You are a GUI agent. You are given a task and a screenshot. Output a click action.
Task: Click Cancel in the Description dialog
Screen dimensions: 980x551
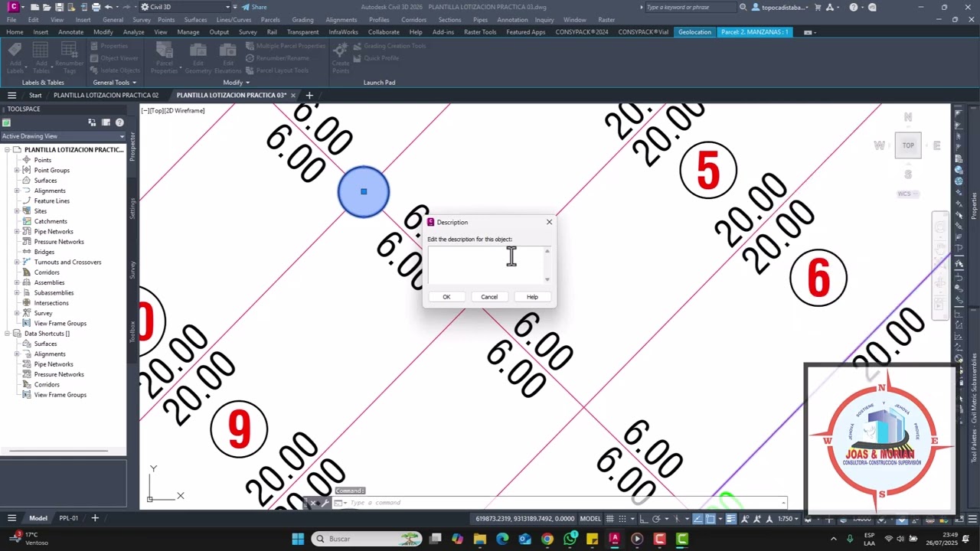[489, 297]
